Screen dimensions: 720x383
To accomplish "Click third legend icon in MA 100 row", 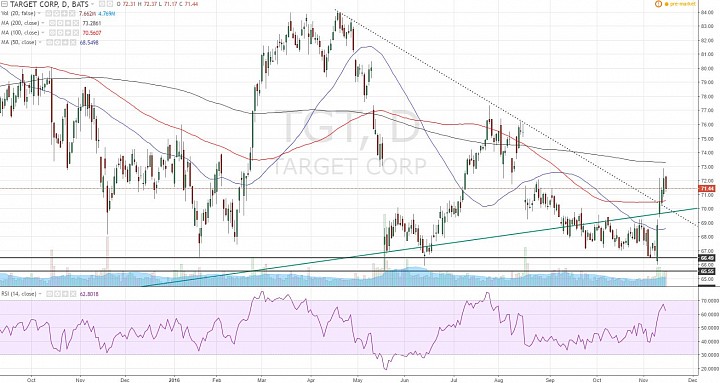I will pos(68,33).
